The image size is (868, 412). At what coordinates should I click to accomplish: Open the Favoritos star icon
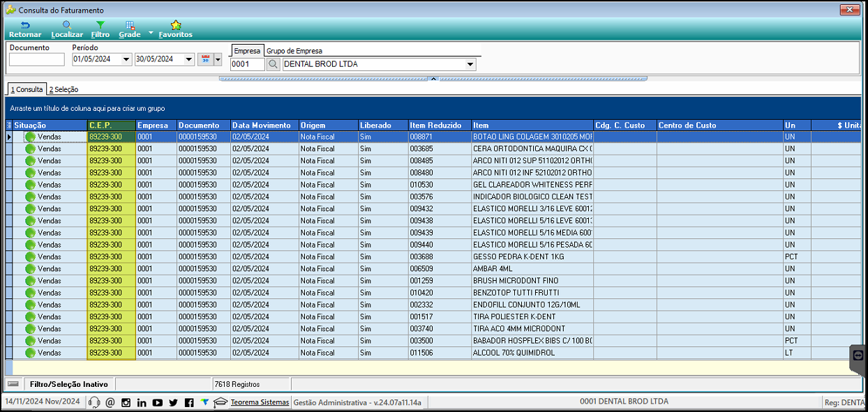(176, 29)
